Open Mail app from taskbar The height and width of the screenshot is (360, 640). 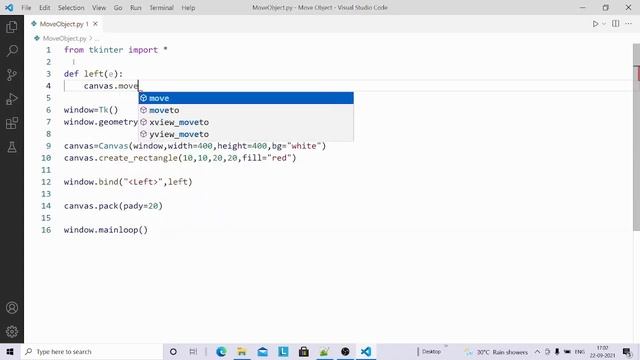[x=263, y=351]
